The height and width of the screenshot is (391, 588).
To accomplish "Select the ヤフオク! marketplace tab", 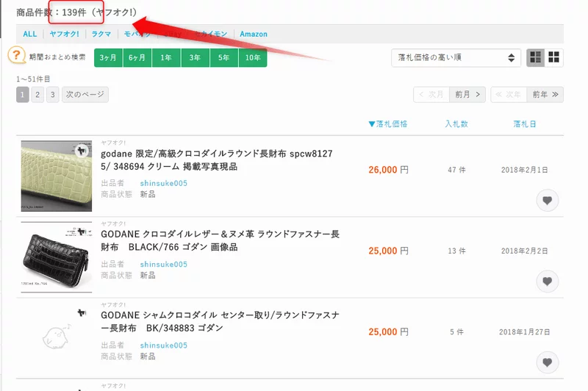I will (64, 34).
